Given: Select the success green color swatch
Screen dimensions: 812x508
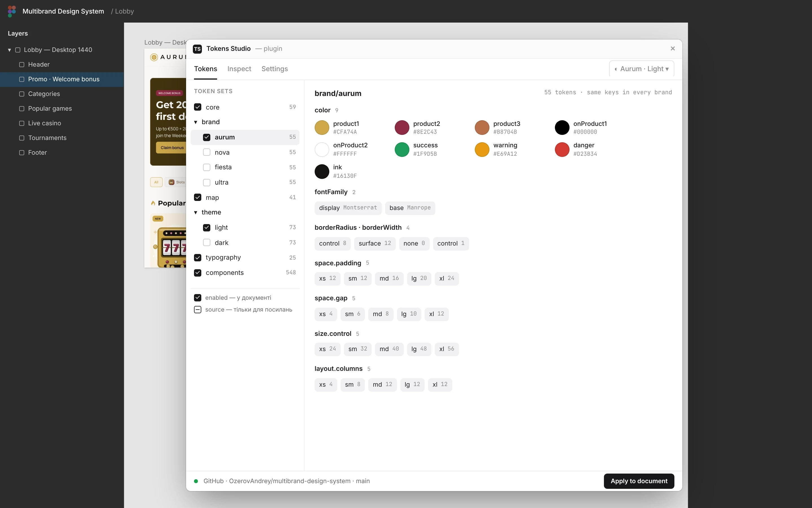Looking at the screenshot, I should [x=402, y=150].
